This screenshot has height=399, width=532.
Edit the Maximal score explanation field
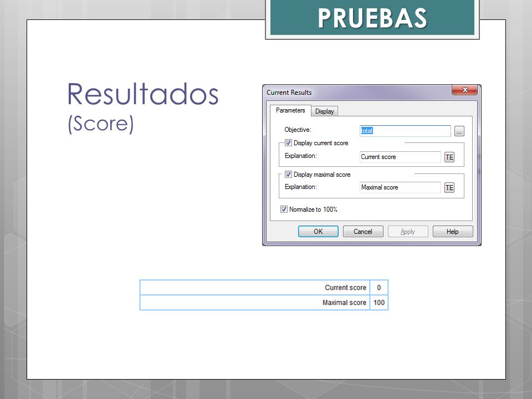400,187
